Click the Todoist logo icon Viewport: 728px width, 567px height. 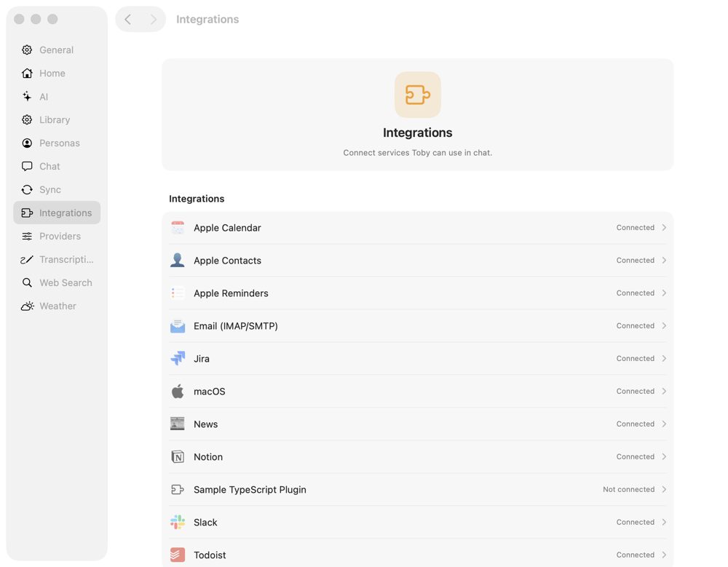[x=178, y=555]
